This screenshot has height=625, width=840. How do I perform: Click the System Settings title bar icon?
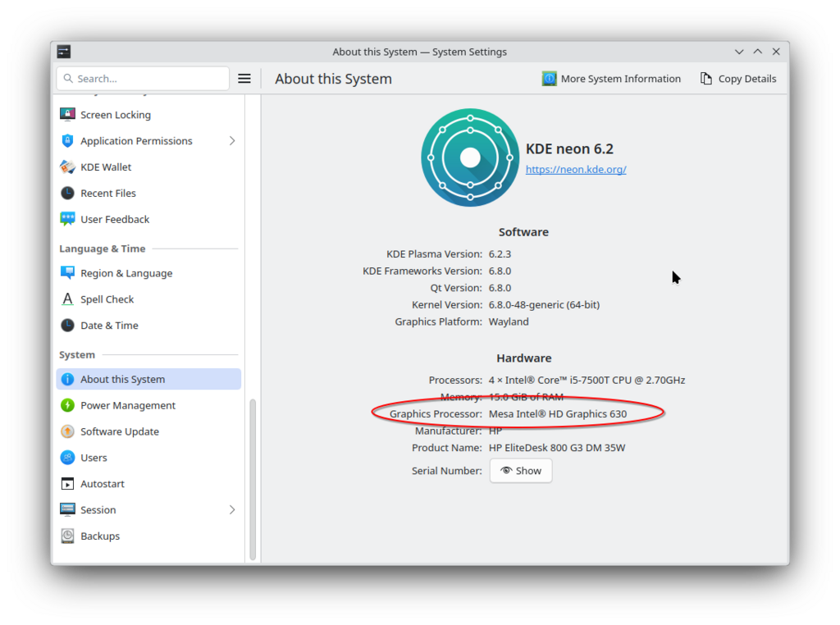click(64, 52)
